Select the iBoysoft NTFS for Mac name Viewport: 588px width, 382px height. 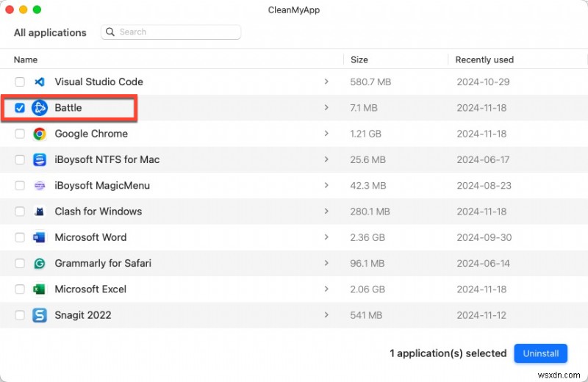tap(107, 159)
